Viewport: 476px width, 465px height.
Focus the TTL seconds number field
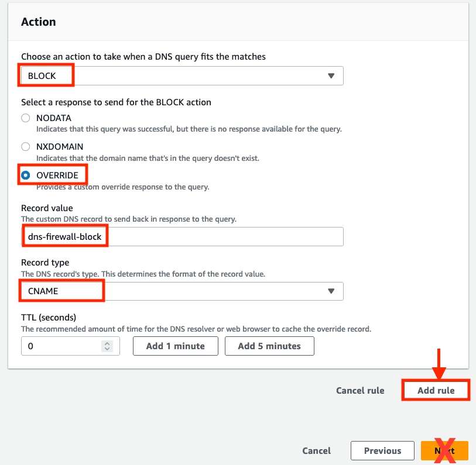tap(70, 346)
